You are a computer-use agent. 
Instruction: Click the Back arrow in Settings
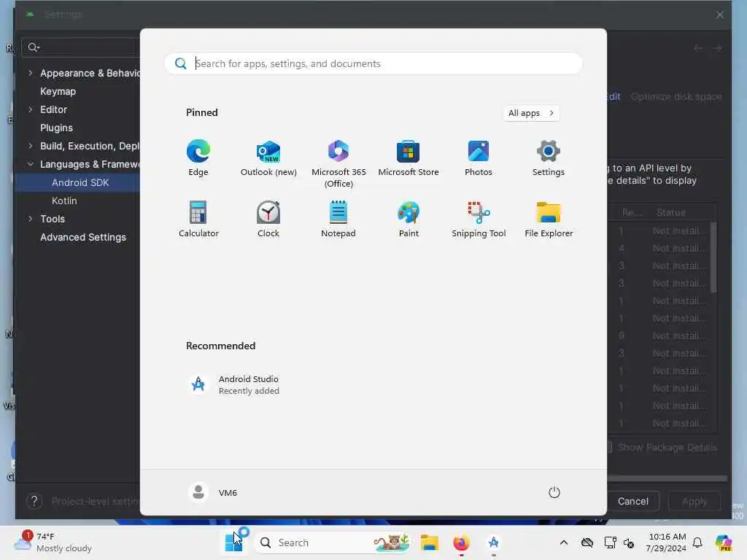tap(698, 48)
